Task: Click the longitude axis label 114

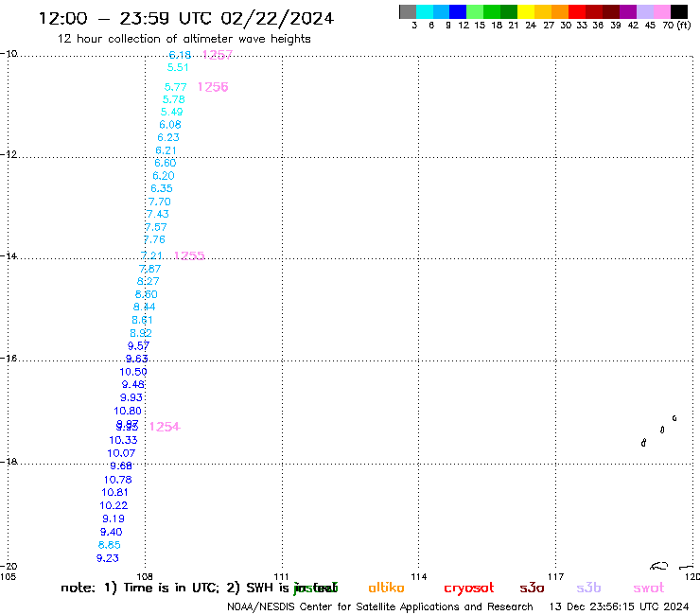Action: [x=419, y=577]
